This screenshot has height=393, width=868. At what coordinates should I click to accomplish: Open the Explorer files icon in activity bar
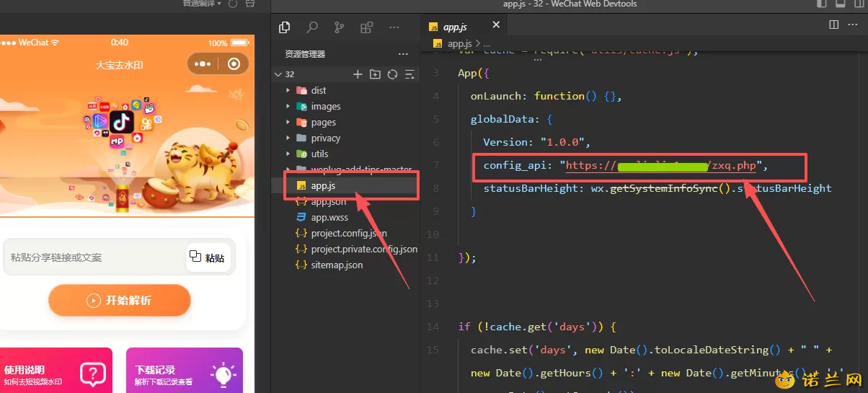285,27
